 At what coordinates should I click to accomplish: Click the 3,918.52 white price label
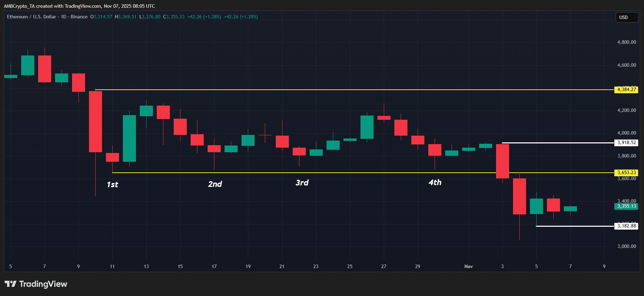626,143
